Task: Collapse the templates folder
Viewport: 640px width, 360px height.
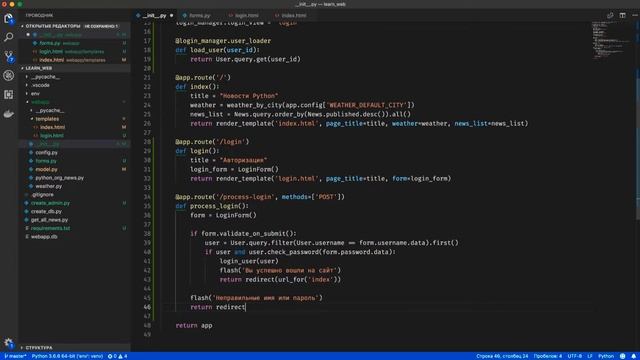Action: pos(47,119)
